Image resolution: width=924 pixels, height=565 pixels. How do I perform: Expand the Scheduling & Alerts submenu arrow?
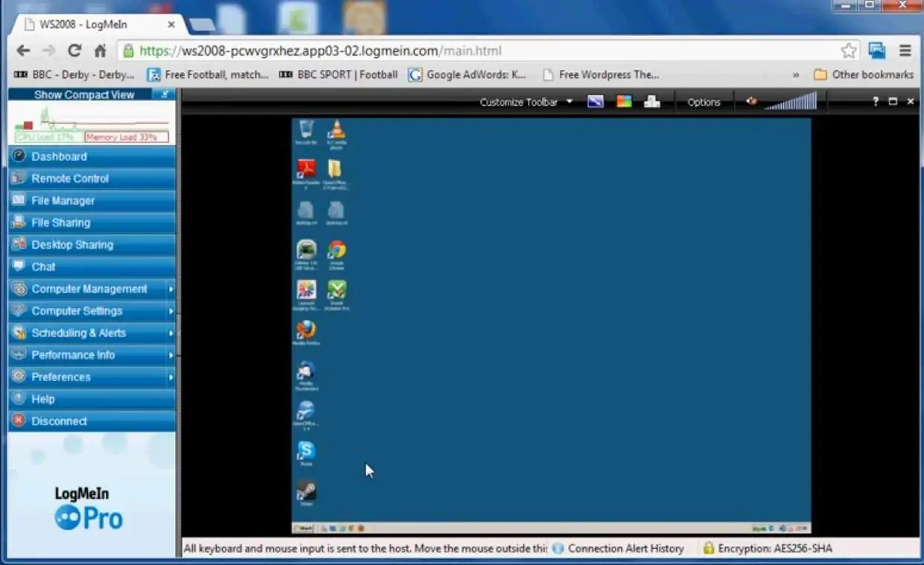click(x=171, y=333)
